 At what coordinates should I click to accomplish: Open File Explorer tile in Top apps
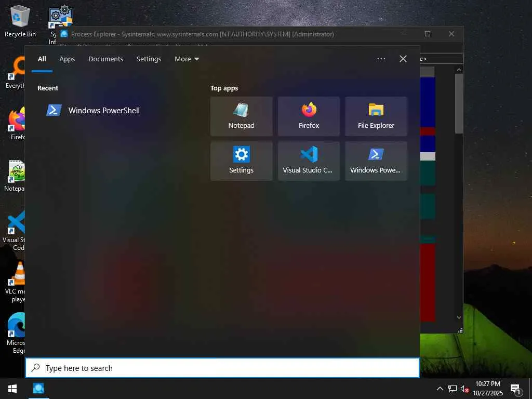click(x=376, y=116)
